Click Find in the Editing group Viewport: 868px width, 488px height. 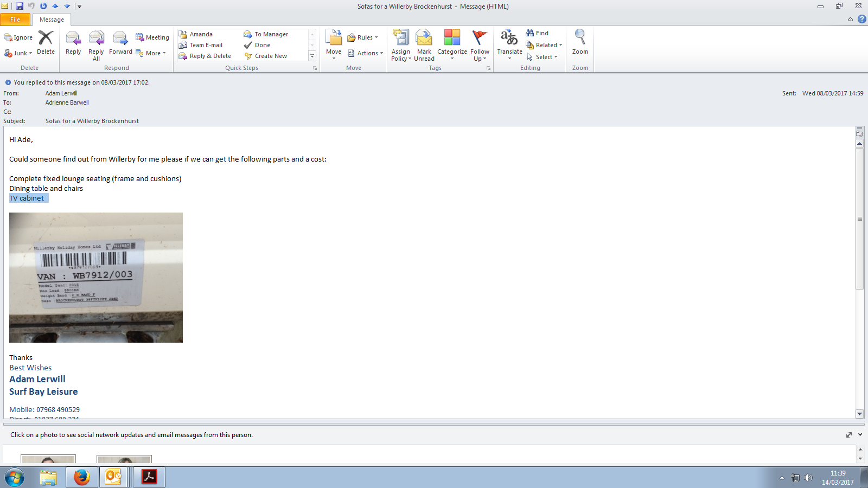coord(537,33)
